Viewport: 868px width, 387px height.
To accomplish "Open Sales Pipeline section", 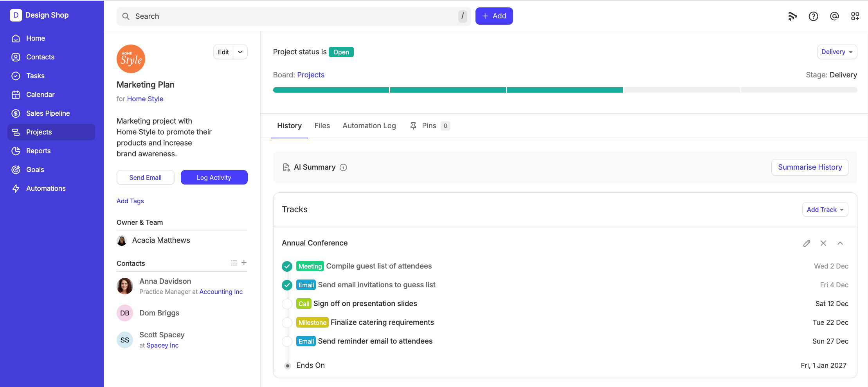I will point(51,113).
